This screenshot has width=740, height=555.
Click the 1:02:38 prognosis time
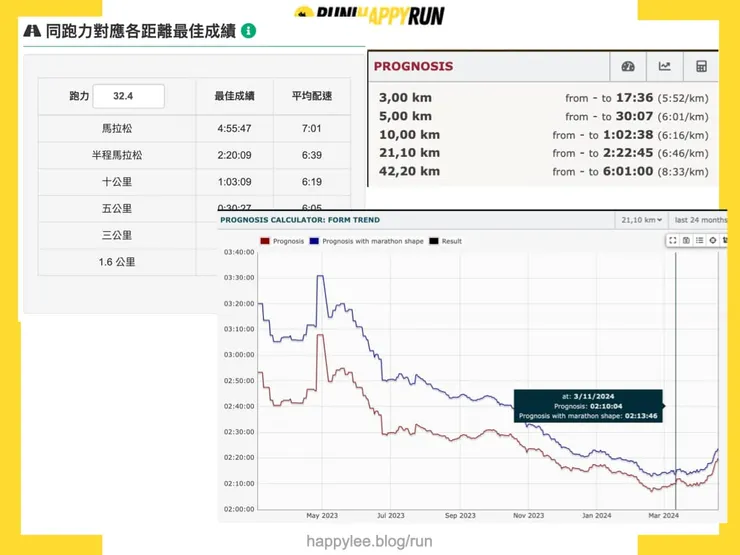click(628, 135)
